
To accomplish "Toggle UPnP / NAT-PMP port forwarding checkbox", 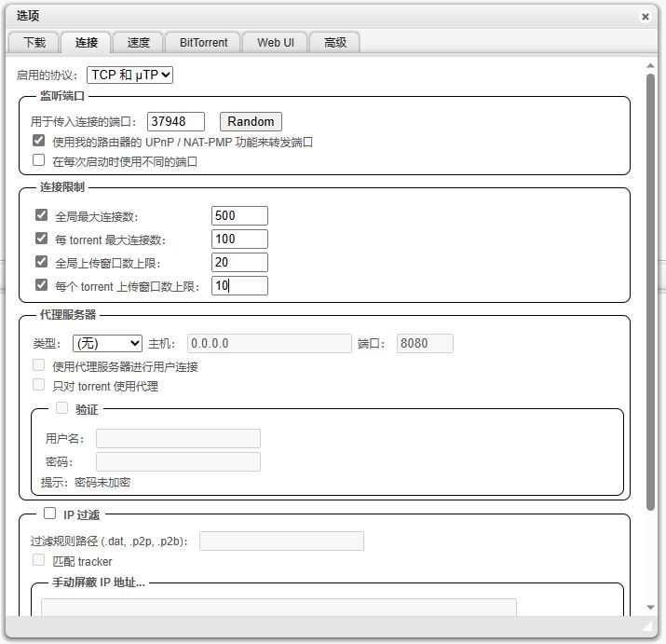I will pyautogui.click(x=38, y=142).
